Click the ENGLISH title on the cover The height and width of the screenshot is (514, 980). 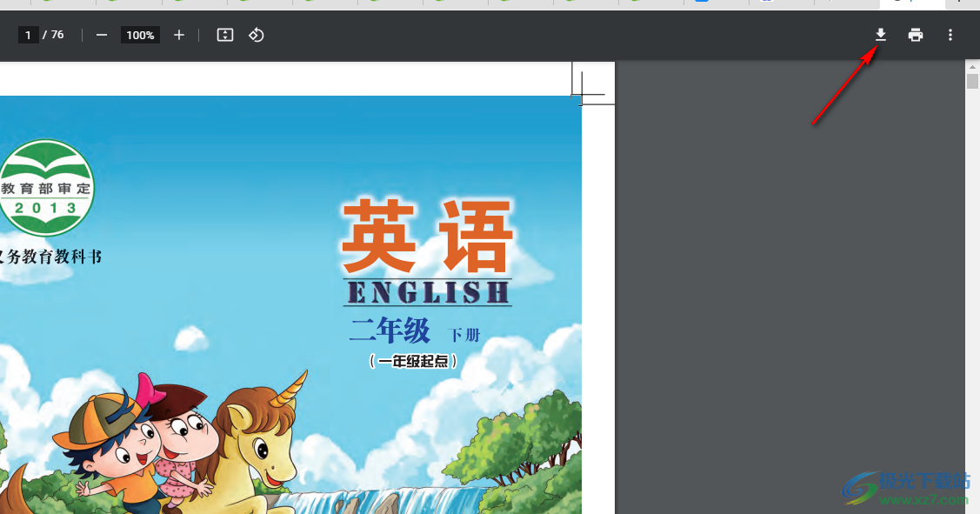[x=428, y=292]
